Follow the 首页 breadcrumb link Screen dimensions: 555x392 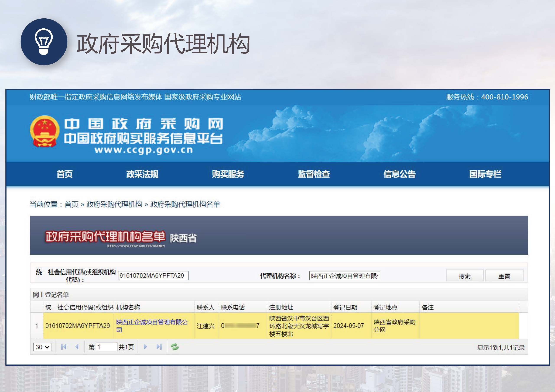[x=72, y=204]
